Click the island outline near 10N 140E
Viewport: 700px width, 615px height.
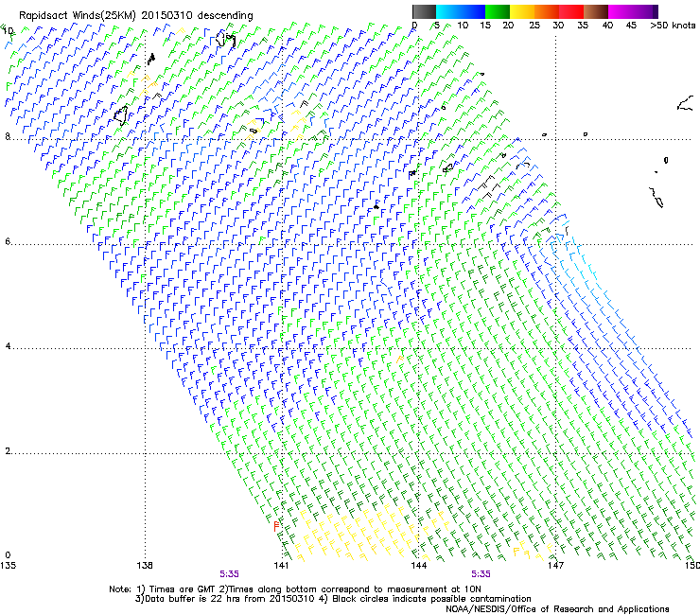tap(225, 40)
